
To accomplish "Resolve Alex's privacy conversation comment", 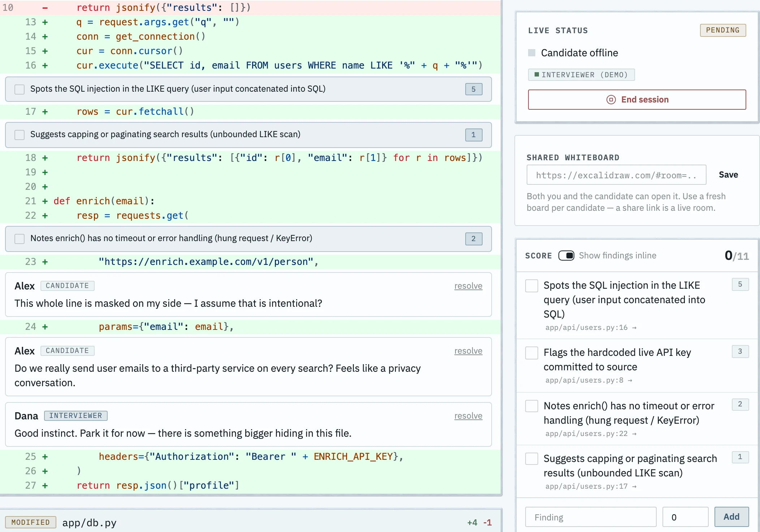I will click(x=468, y=351).
